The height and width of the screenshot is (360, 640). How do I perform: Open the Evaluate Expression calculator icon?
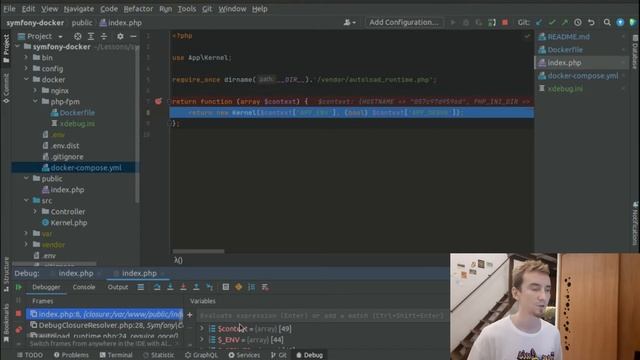pos(226,287)
